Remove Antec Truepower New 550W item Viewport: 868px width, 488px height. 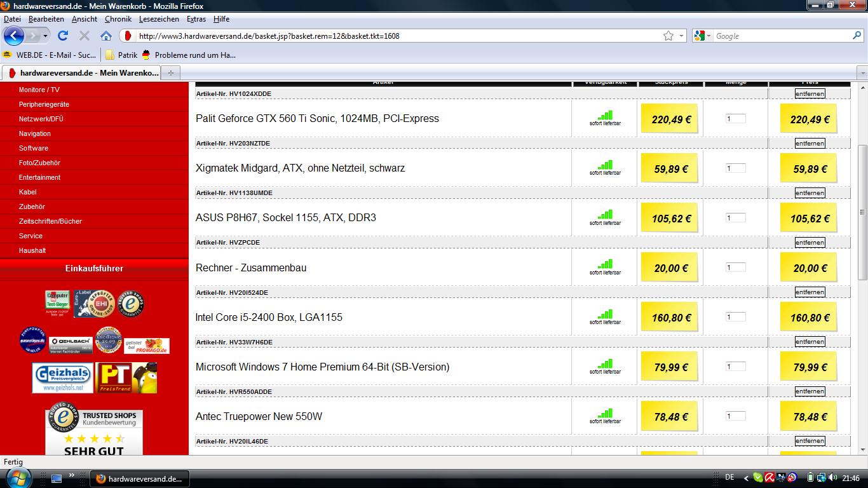click(810, 391)
